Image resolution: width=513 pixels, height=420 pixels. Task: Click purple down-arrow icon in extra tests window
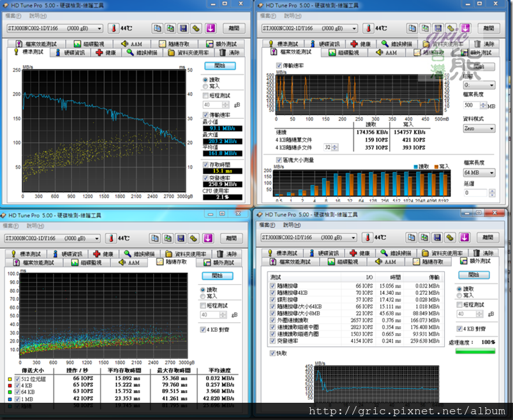[x=465, y=237]
